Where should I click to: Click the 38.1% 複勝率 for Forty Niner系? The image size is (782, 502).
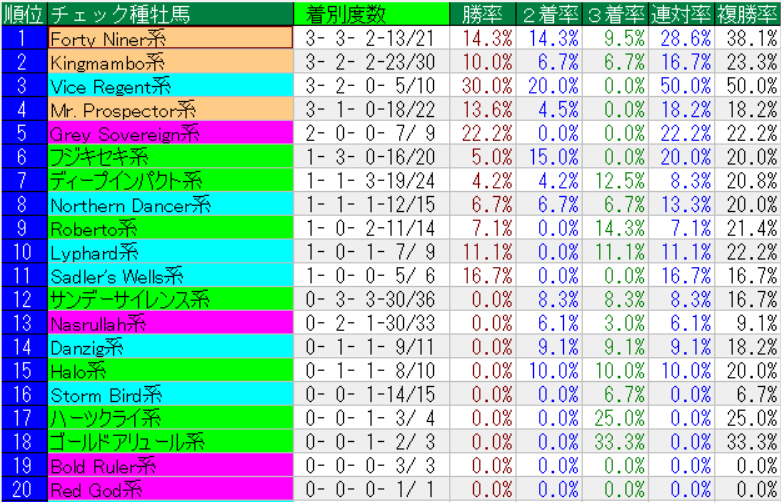point(748,38)
